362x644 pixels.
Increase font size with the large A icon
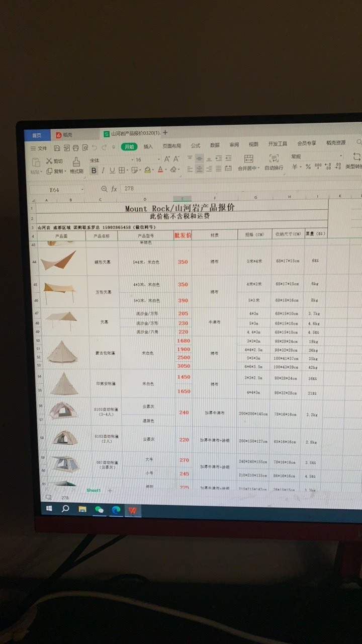coord(167,159)
